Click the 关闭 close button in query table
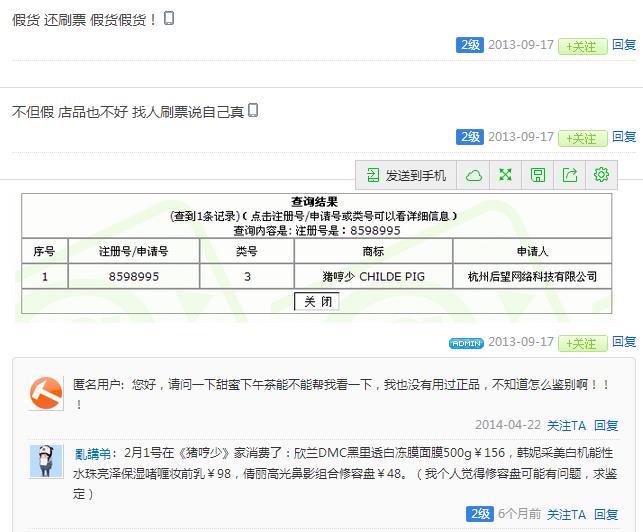The image size is (643, 532). pyautogui.click(x=316, y=301)
